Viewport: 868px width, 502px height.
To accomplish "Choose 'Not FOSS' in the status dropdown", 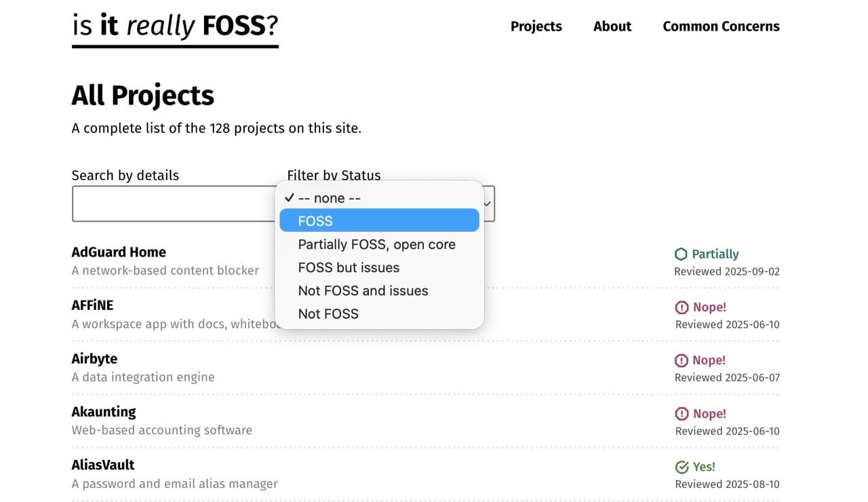I will (x=328, y=313).
